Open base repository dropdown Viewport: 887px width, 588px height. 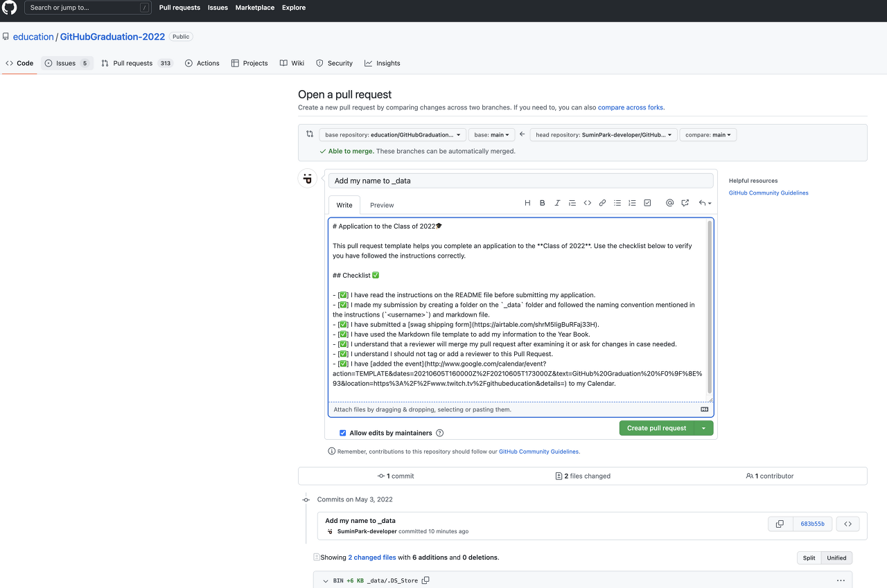tap(392, 135)
